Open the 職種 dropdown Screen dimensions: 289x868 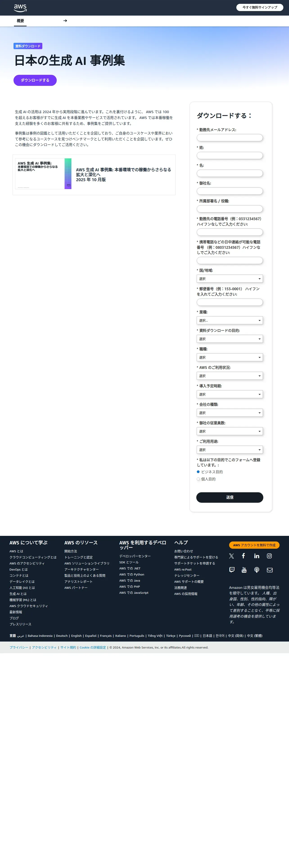click(230, 358)
